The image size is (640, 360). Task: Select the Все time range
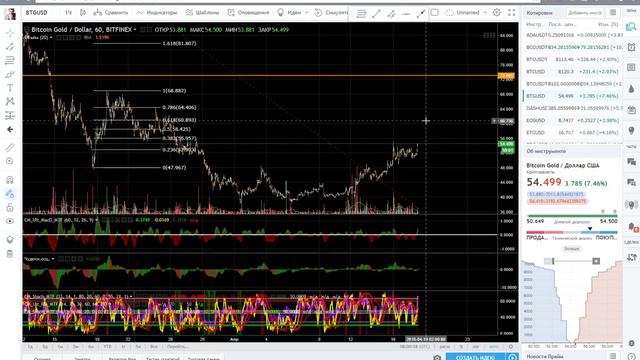(x=153, y=347)
